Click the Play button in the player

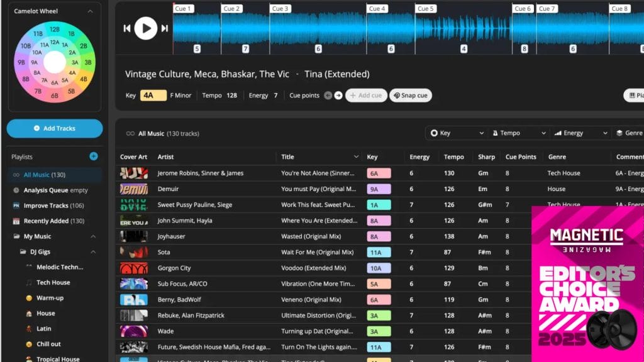click(x=146, y=28)
